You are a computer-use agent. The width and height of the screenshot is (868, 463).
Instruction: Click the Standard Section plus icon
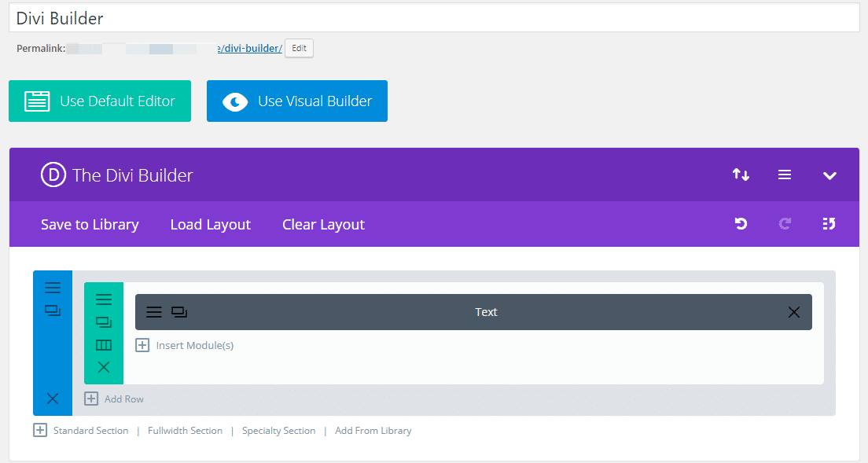(x=40, y=430)
